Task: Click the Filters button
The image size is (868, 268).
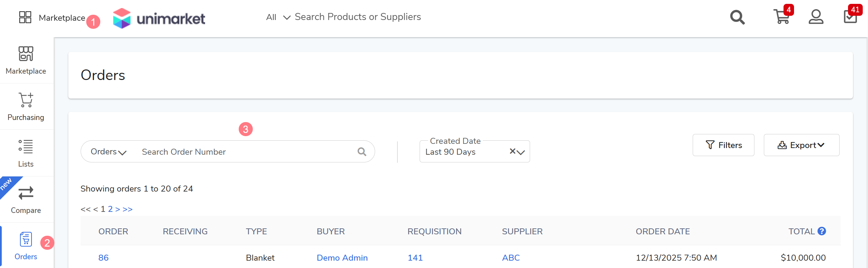Action: tap(723, 145)
